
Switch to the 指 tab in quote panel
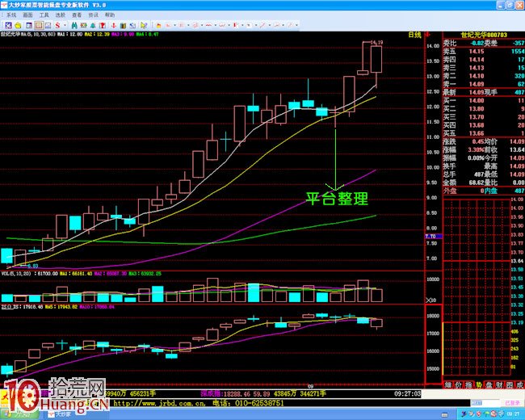[468, 384]
